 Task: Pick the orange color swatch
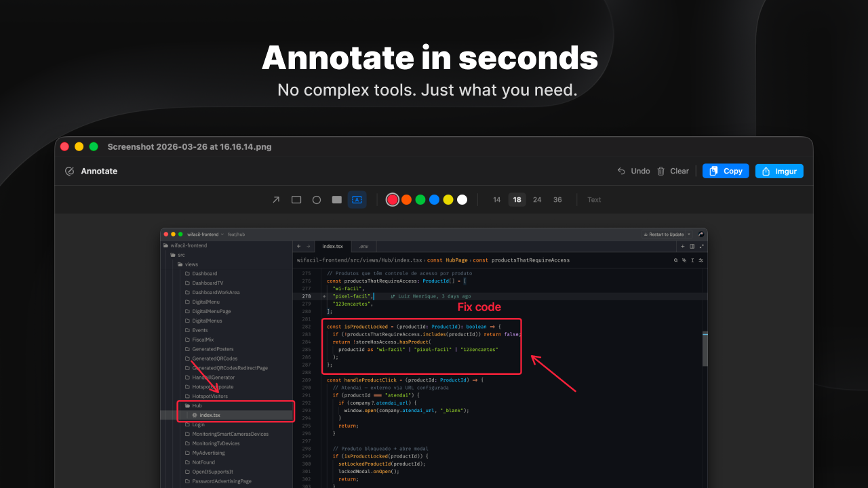tap(406, 200)
